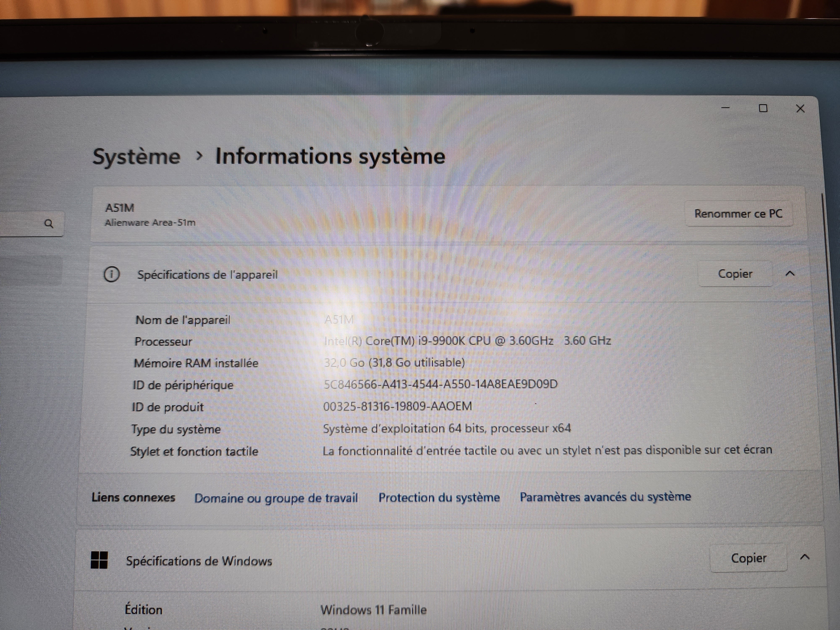
Task: Open Paramètres avancés du système
Action: 605,497
